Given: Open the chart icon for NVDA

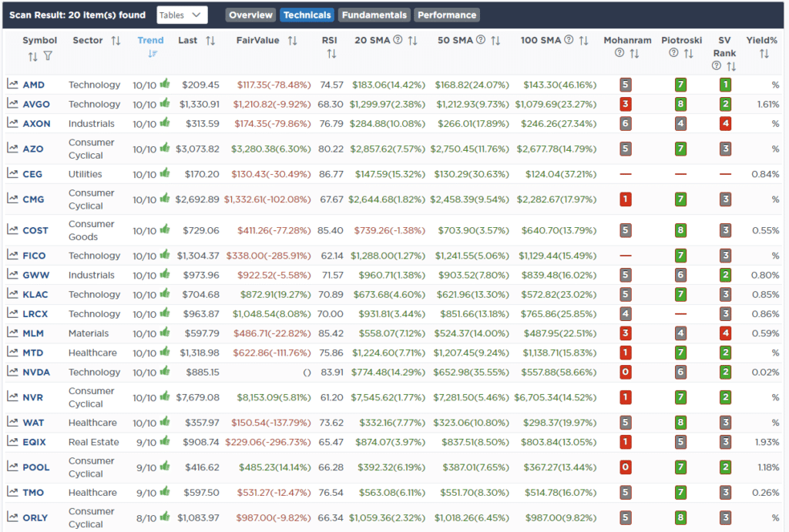Looking at the screenshot, I should [x=12, y=372].
